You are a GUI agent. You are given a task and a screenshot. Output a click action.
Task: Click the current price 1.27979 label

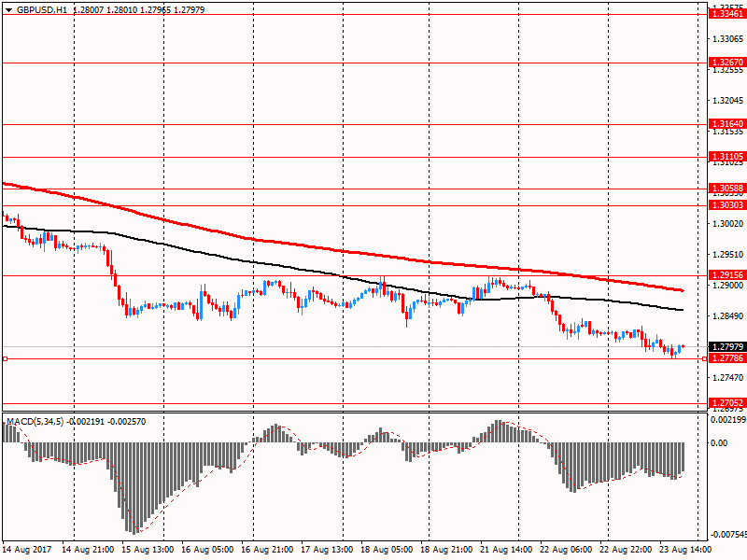point(727,346)
